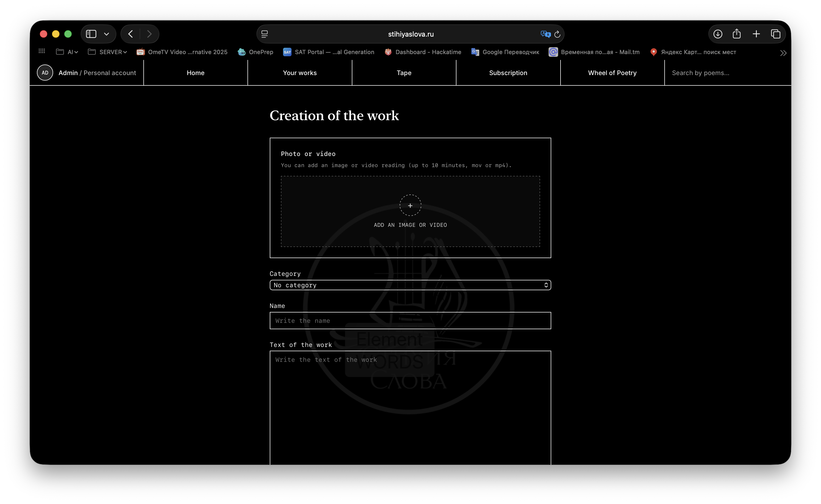The width and height of the screenshot is (821, 504).
Task: Click the green full screen button
Action: pos(68,34)
